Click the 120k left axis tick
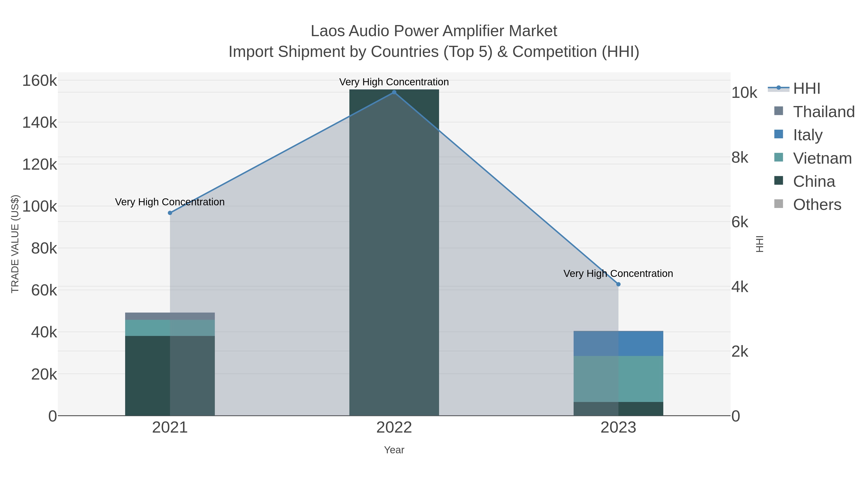Screen dimensions: 868x488 40,165
